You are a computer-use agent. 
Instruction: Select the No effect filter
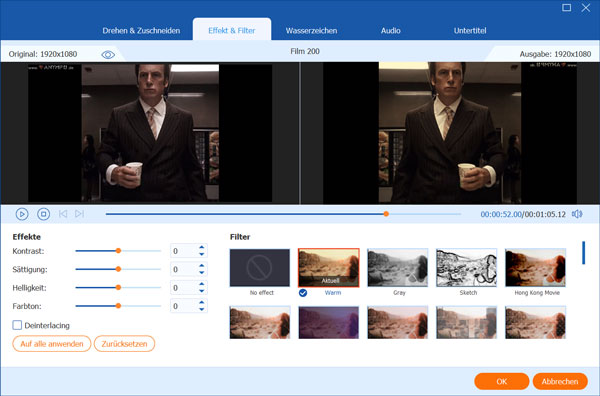(x=260, y=267)
